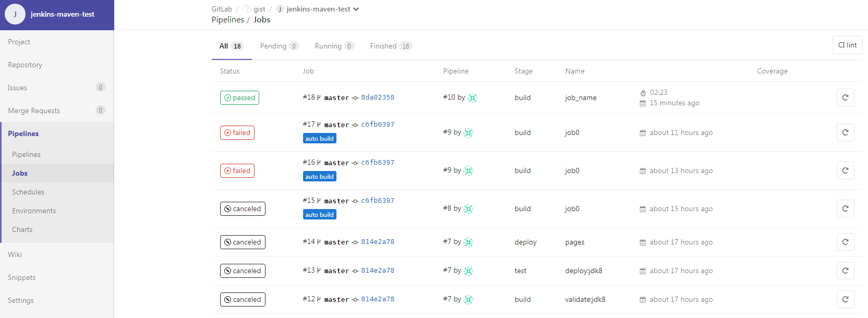Retry canceled job #15
Viewport: 868px width, 318px height.
(x=845, y=209)
